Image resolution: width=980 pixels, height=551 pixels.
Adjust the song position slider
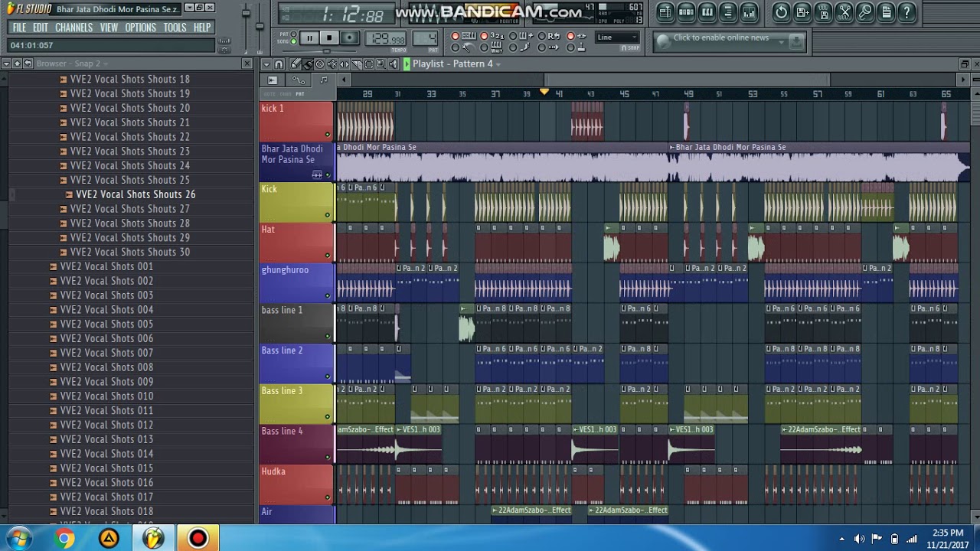coord(327,51)
